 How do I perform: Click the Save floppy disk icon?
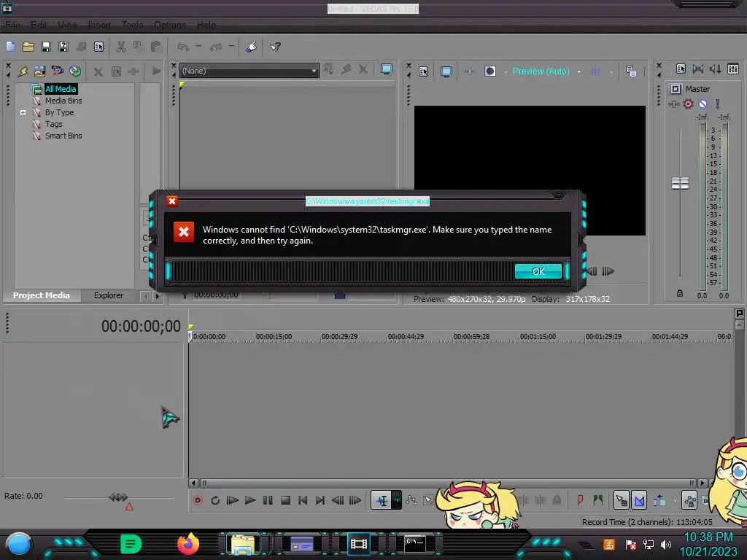(x=46, y=47)
